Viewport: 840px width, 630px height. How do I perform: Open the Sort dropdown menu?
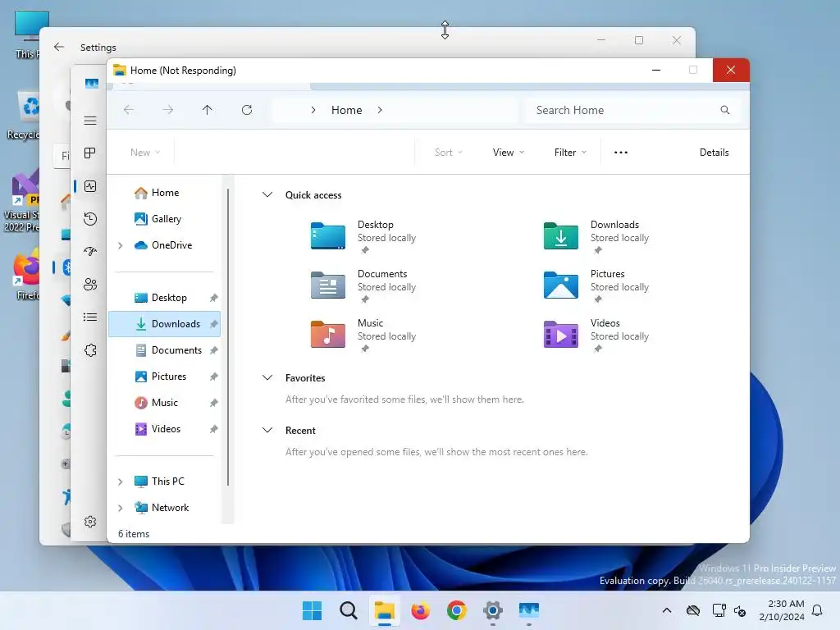pos(449,153)
